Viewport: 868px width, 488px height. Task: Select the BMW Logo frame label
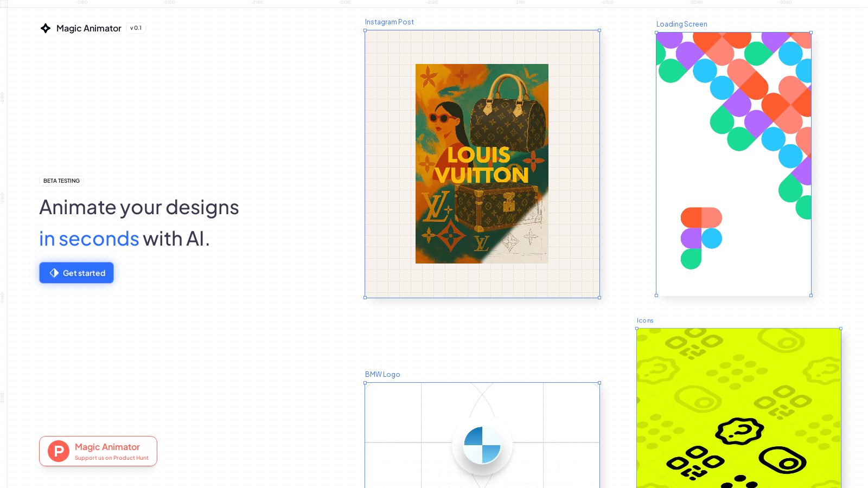tap(383, 374)
